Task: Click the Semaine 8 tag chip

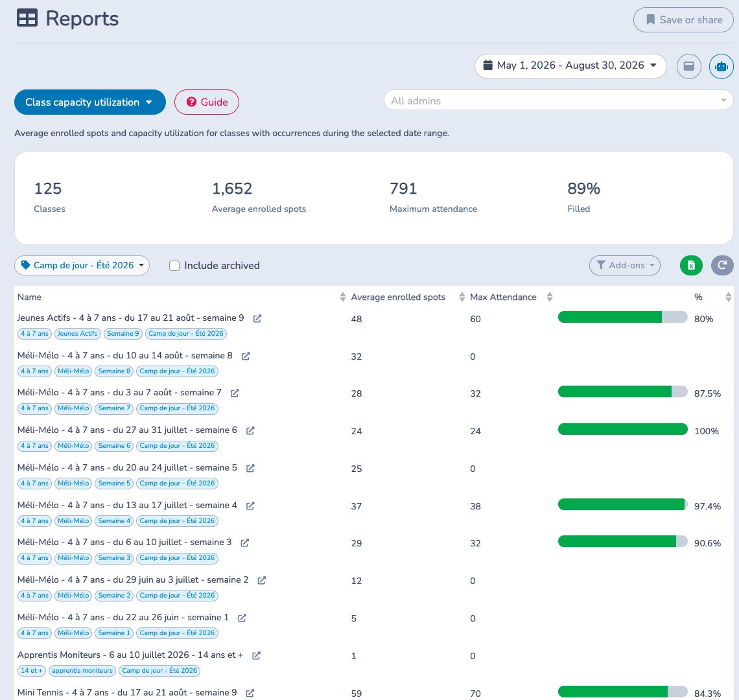Action: (x=114, y=371)
